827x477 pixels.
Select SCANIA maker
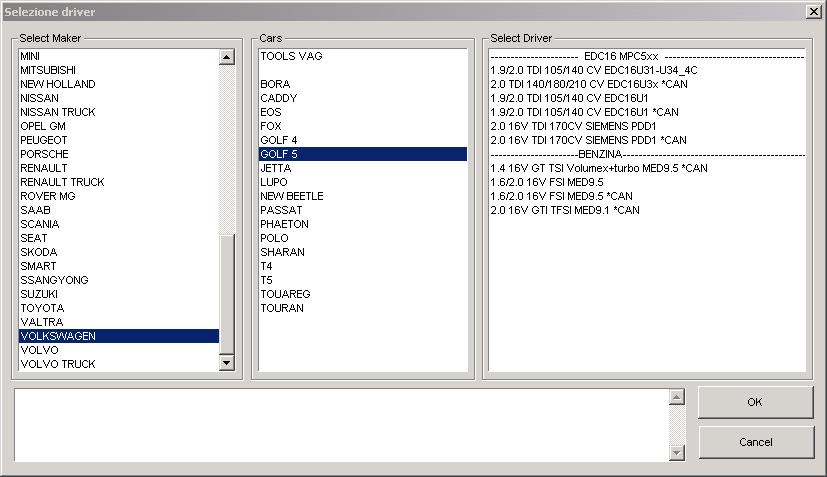click(119, 224)
